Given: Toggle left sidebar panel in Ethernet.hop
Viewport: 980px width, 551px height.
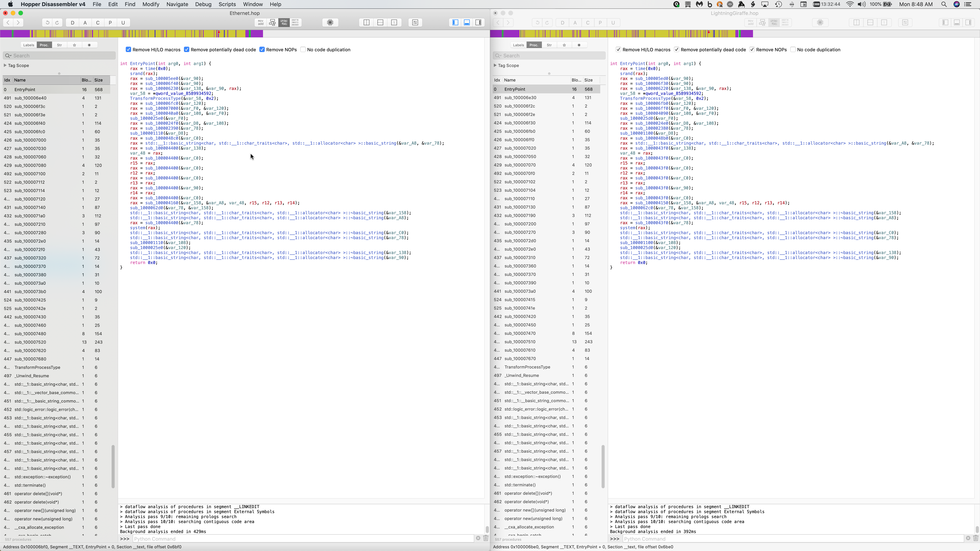Looking at the screenshot, I should [455, 22].
